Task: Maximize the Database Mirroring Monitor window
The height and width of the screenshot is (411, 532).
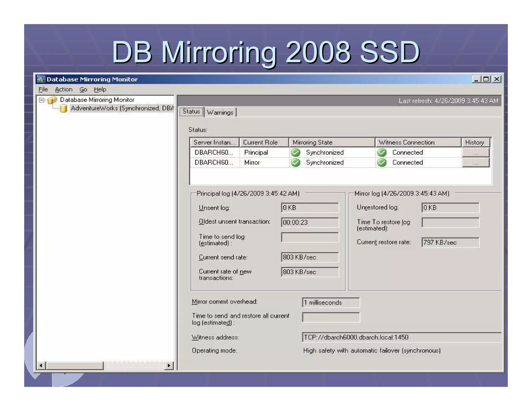Action: (x=486, y=79)
